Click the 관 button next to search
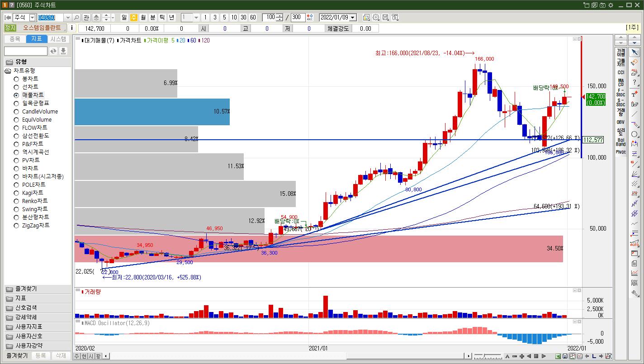The image size is (644, 364). [x=86, y=17]
